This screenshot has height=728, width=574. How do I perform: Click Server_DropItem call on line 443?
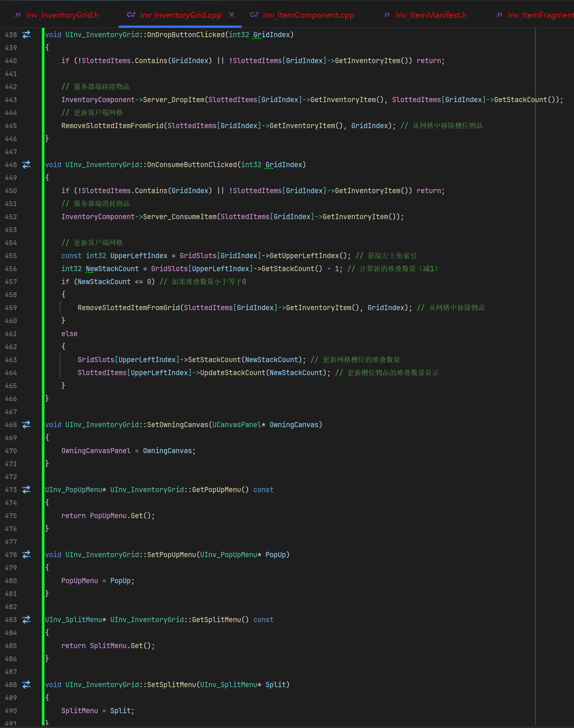pyautogui.click(x=174, y=100)
